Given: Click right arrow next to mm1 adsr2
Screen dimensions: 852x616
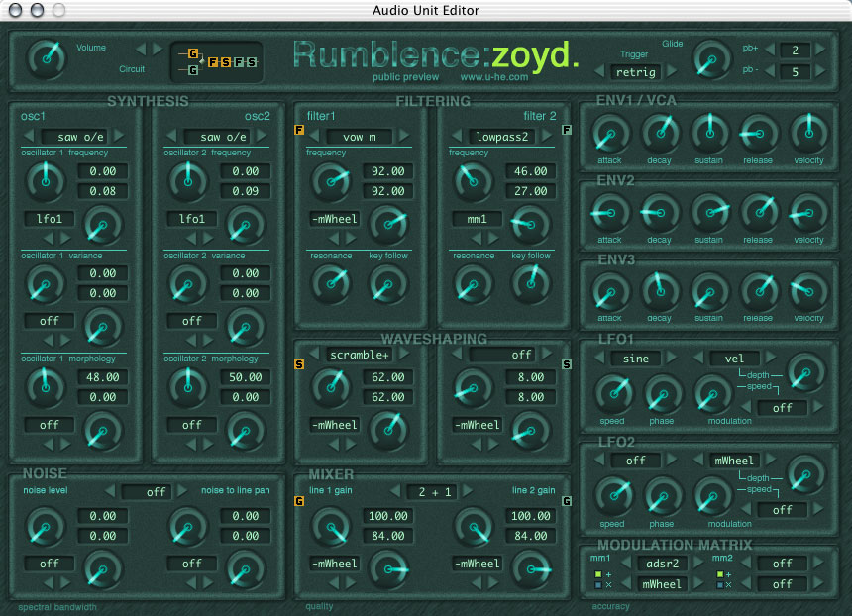Looking at the screenshot, I should click(x=698, y=563).
